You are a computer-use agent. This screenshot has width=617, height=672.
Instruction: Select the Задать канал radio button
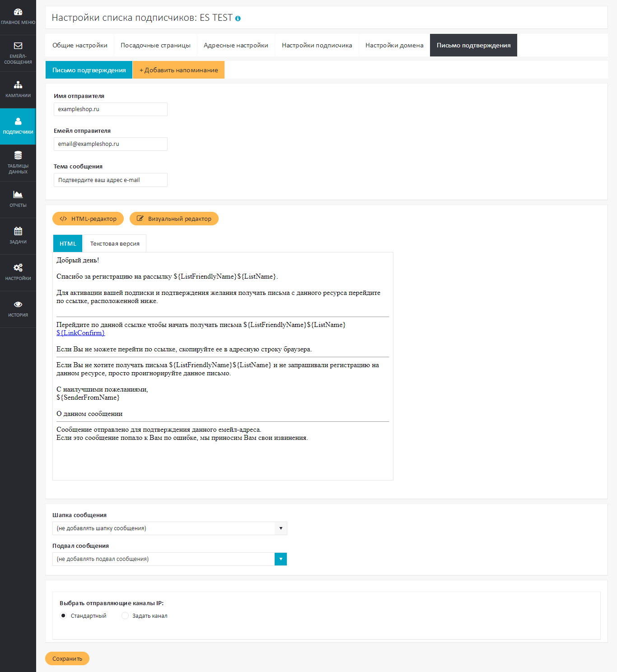click(x=125, y=616)
